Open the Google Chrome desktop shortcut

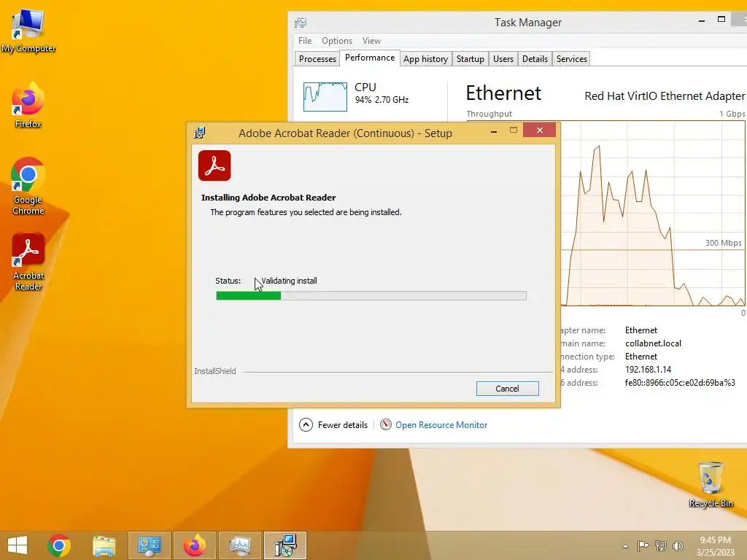(x=28, y=186)
